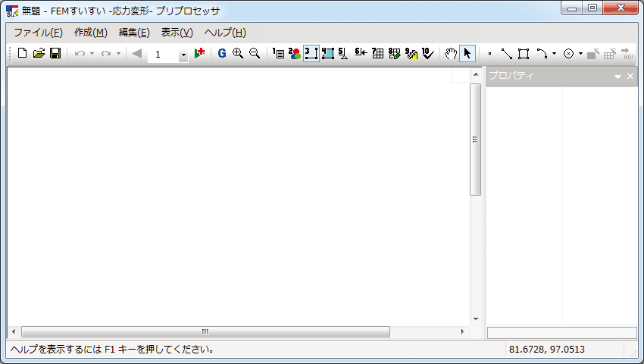Screen dimensions: 644x364
Task: Select step 7 grid mesh icon
Action: click(x=378, y=54)
